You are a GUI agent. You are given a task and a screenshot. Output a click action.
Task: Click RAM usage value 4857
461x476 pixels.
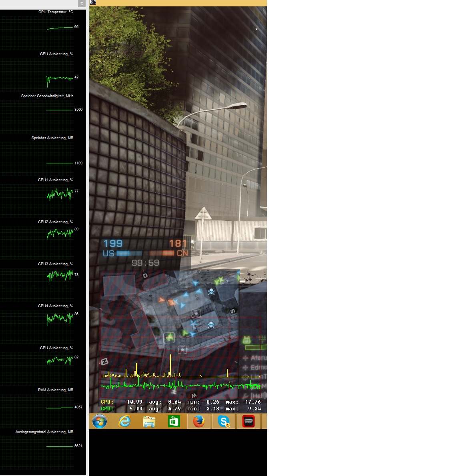78,407
